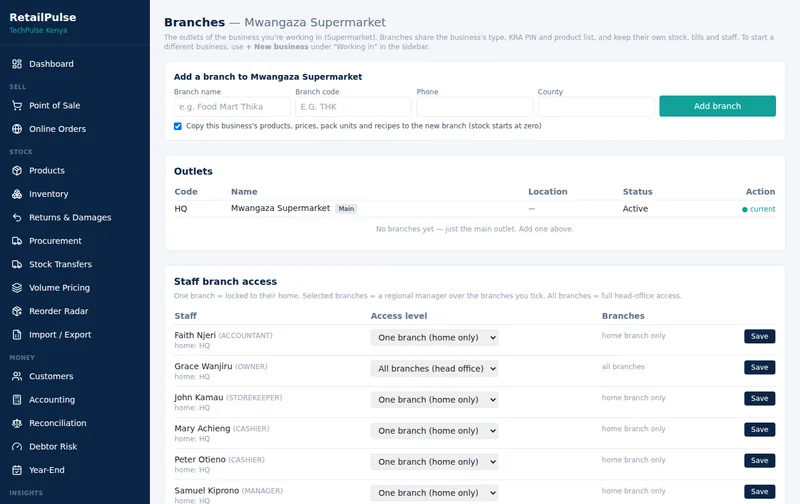Screen dimensions: 800x504
Task: Save Faith Njeri's branch access
Action: (x=760, y=336)
